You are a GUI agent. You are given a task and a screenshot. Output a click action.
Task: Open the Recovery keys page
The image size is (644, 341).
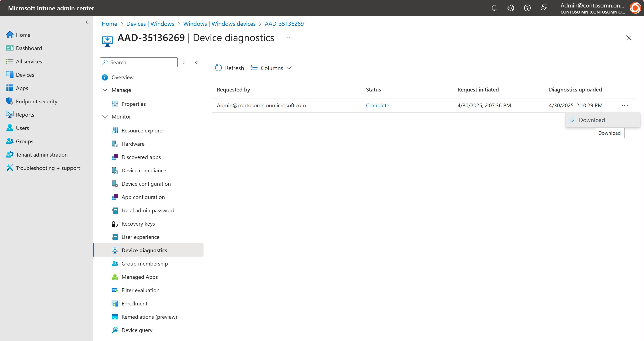pyautogui.click(x=138, y=224)
